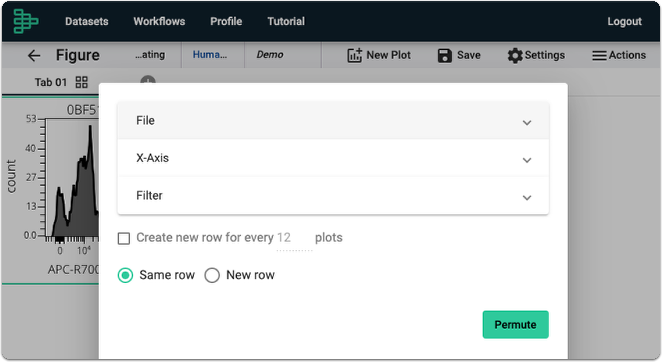Image resolution: width=662 pixels, height=362 pixels.
Task: Select the Tab 01 tab
Action: pyautogui.click(x=51, y=82)
